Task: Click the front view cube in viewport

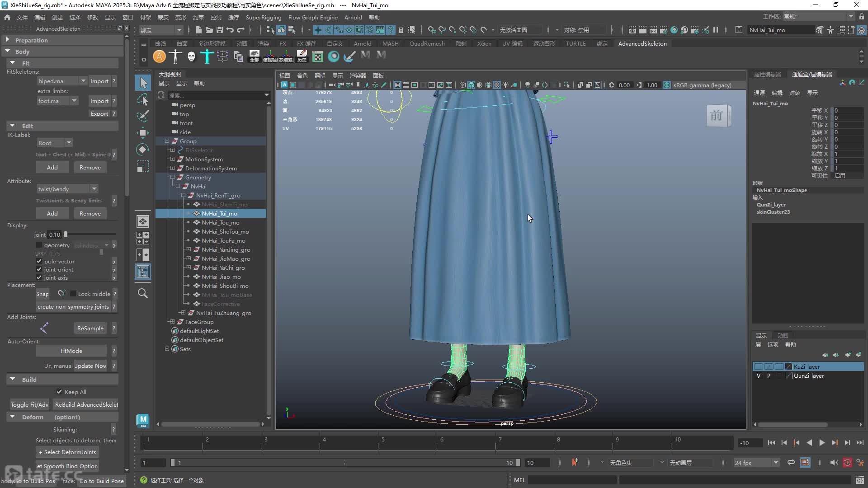Action: click(717, 116)
